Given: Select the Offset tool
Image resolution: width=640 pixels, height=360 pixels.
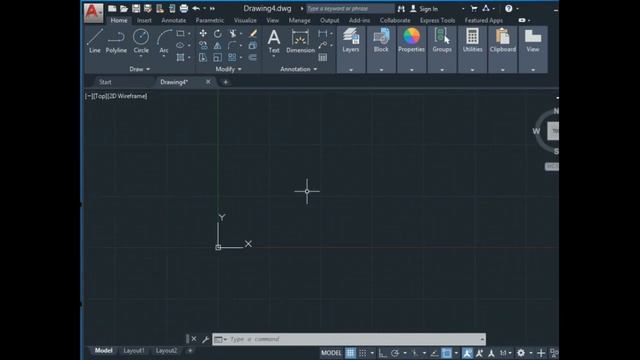Looking at the screenshot, I should click(253, 58).
